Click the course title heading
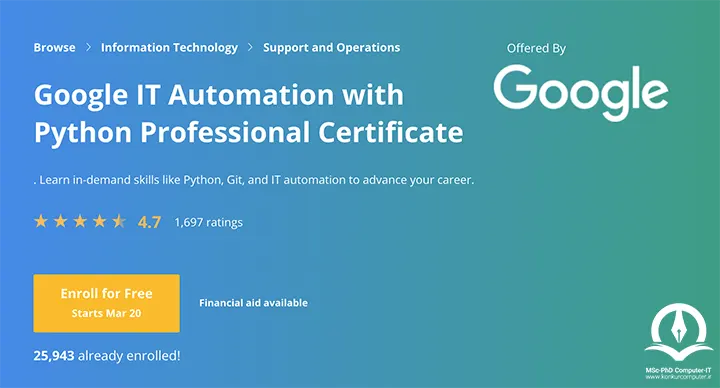The width and height of the screenshot is (720, 388). point(248,113)
